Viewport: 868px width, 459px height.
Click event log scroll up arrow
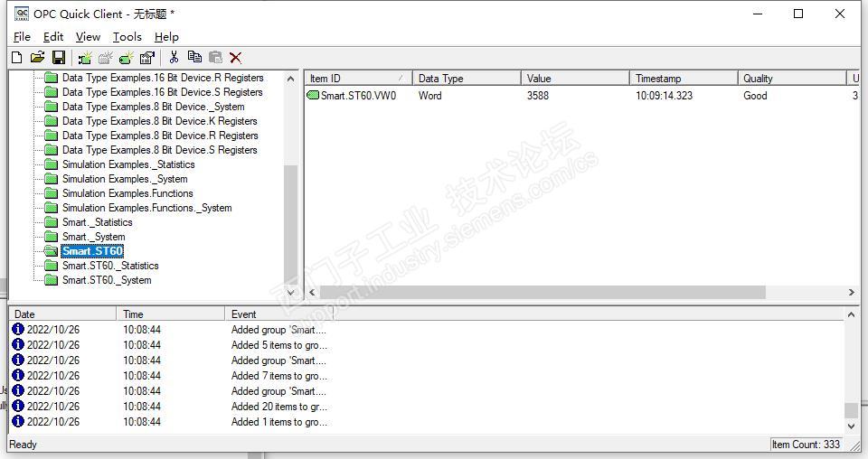pos(851,314)
